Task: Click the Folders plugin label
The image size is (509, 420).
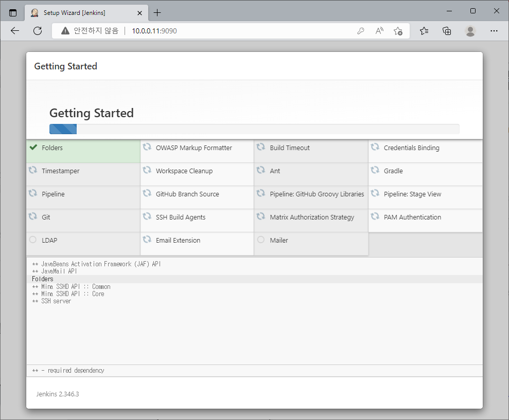Action: tap(52, 148)
